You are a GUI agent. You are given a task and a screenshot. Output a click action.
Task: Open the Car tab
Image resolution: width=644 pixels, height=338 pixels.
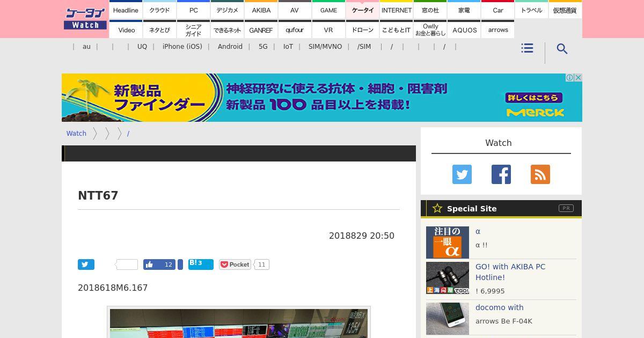coord(498,10)
